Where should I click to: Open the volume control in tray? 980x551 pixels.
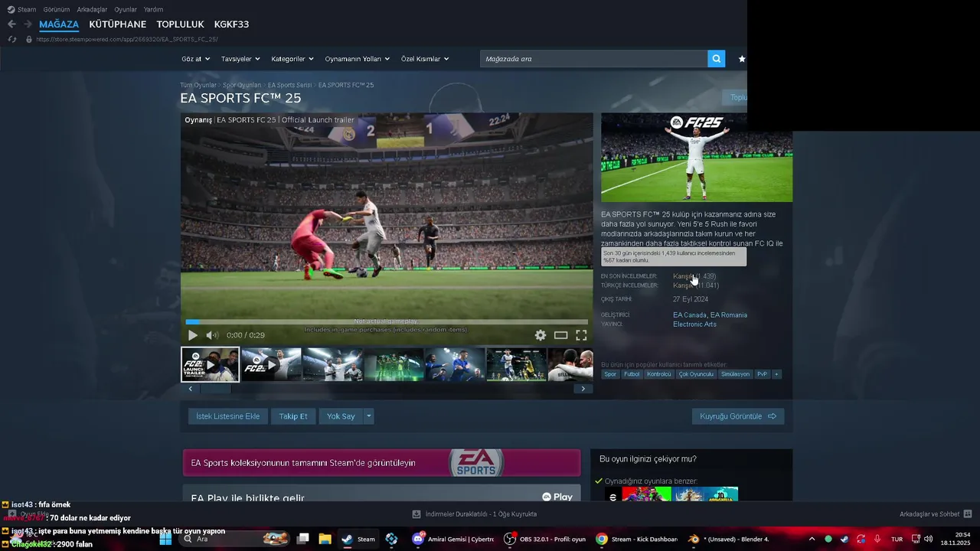tap(929, 539)
